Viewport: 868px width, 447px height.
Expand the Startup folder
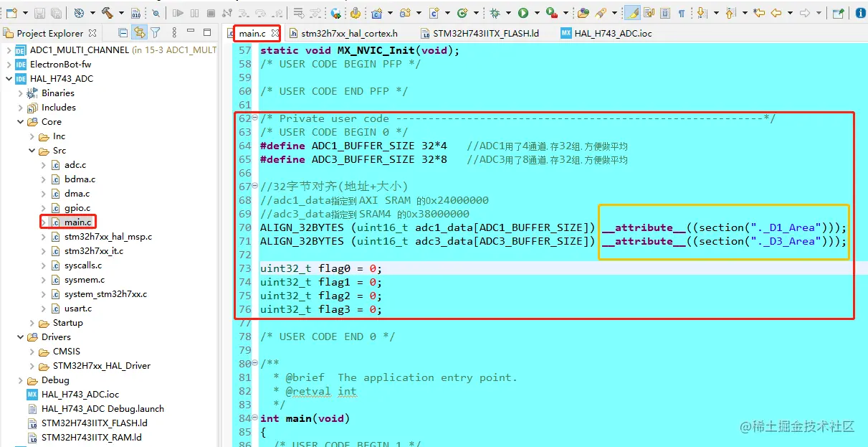click(31, 323)
